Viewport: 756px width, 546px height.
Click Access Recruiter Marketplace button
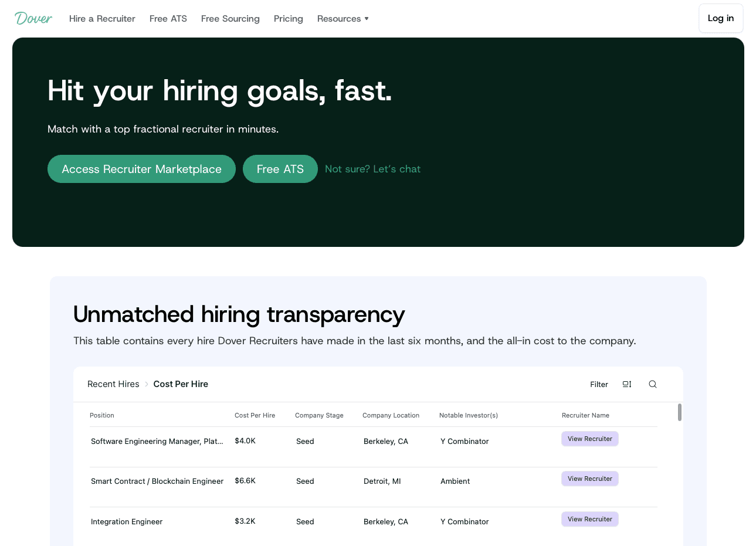pos(141,169)
